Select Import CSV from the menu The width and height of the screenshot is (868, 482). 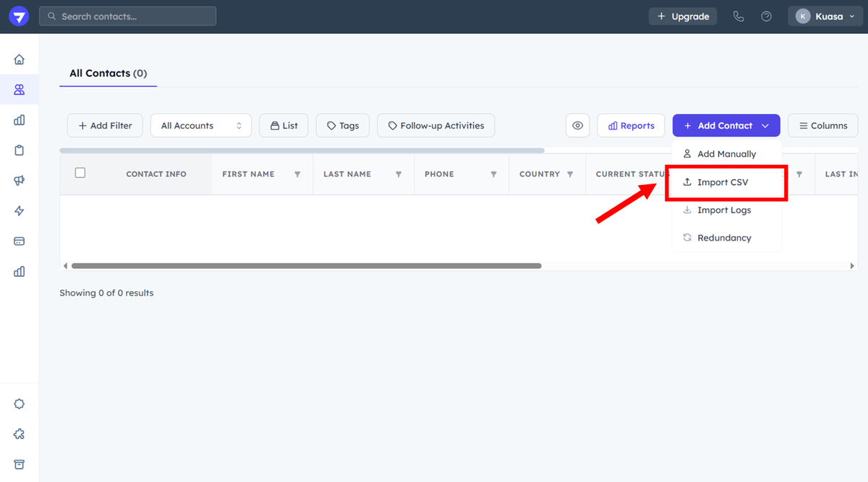723,182
